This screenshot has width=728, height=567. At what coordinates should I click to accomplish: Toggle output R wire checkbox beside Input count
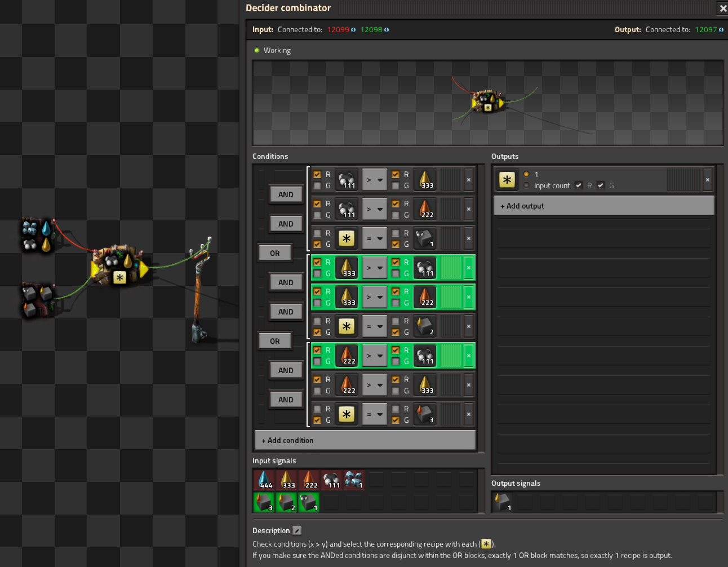[x=579, y=185]
